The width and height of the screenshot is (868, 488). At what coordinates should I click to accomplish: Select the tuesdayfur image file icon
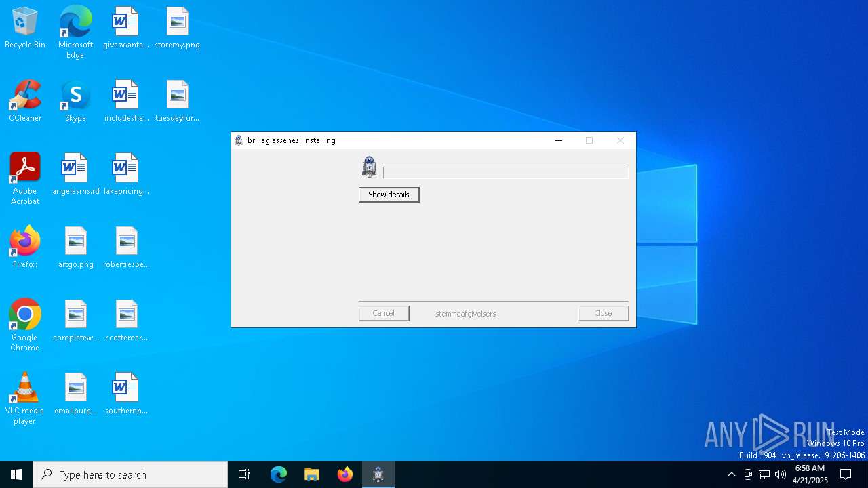click(x=177, y=102)
